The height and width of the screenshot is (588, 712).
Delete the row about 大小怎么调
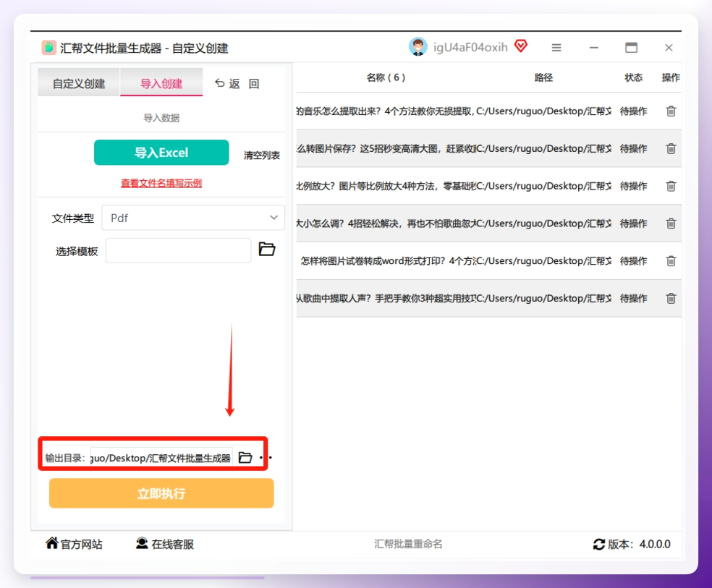tap(671, 223)
